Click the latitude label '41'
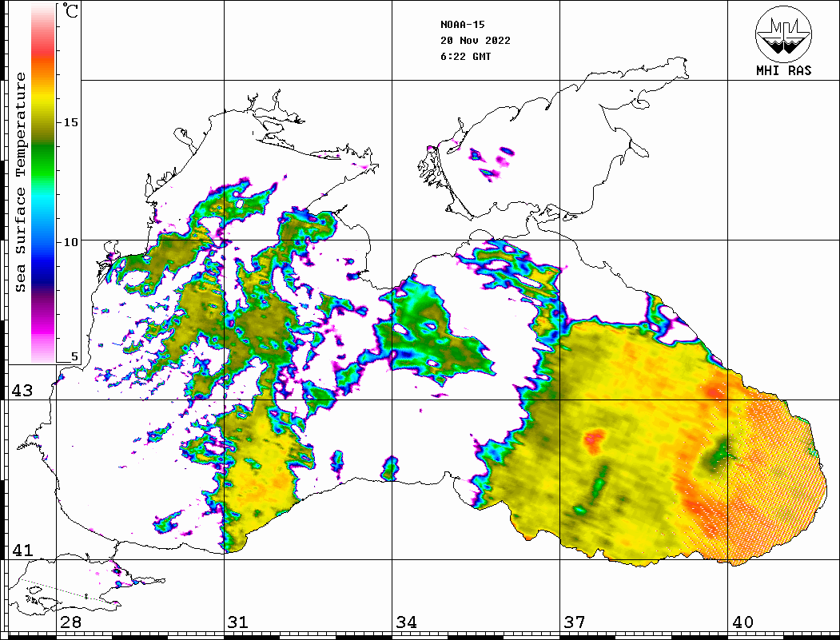This screenshot has height=640, width=840. [x=22, y=551]
